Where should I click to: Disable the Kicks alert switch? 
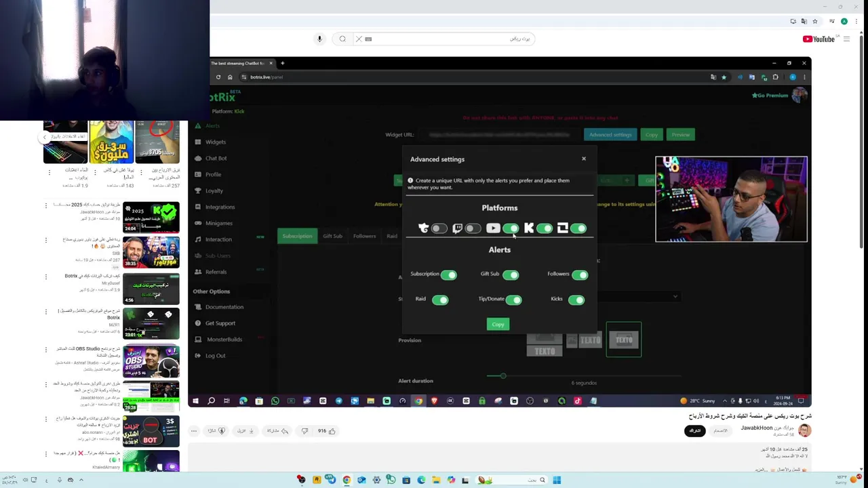click(x=576, y=300)
